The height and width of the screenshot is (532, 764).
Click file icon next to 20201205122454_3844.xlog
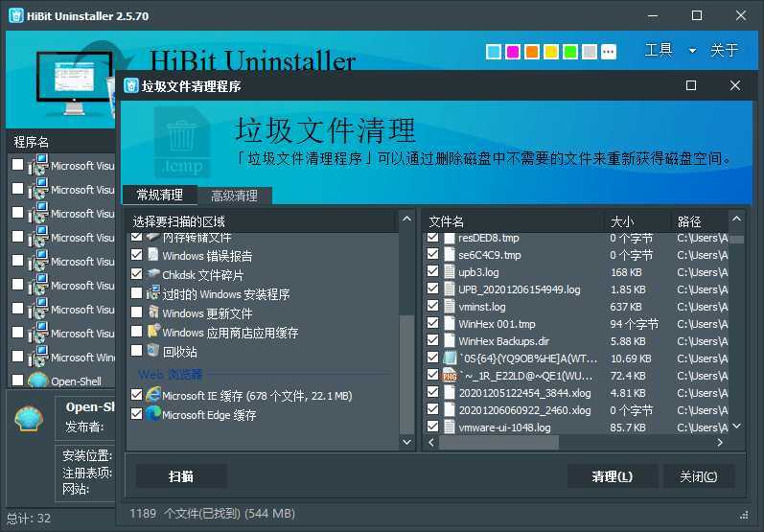coord(450,392)
